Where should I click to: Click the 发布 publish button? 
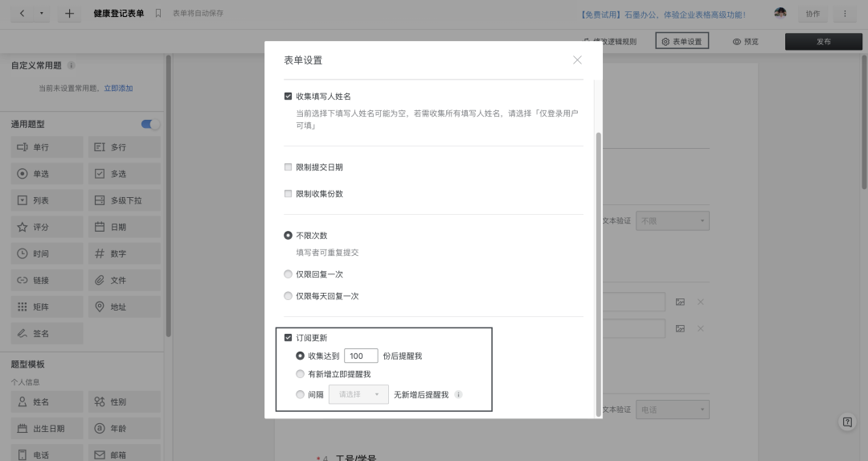[x=823, y=42]
